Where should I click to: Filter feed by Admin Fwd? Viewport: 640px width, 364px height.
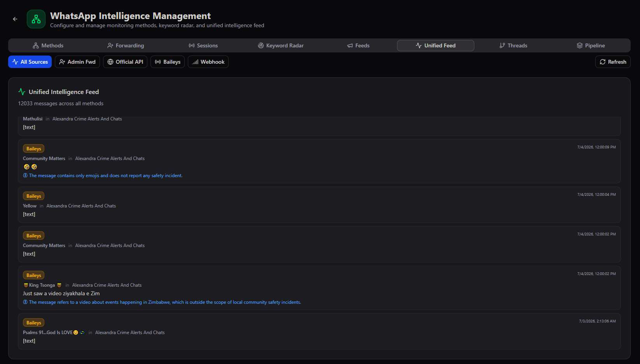click(77, 62)
